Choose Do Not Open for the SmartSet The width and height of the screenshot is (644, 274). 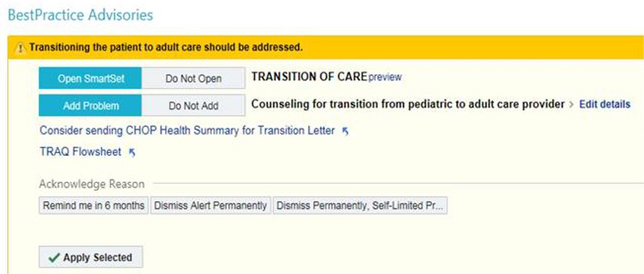click(194, 78)
